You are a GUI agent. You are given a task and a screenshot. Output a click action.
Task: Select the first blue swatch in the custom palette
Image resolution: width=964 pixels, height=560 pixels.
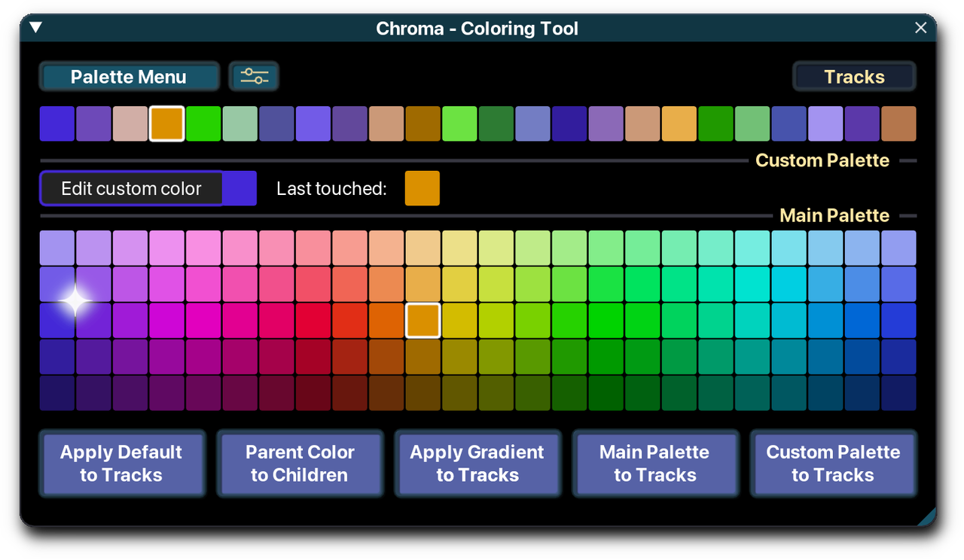point(56,123)
